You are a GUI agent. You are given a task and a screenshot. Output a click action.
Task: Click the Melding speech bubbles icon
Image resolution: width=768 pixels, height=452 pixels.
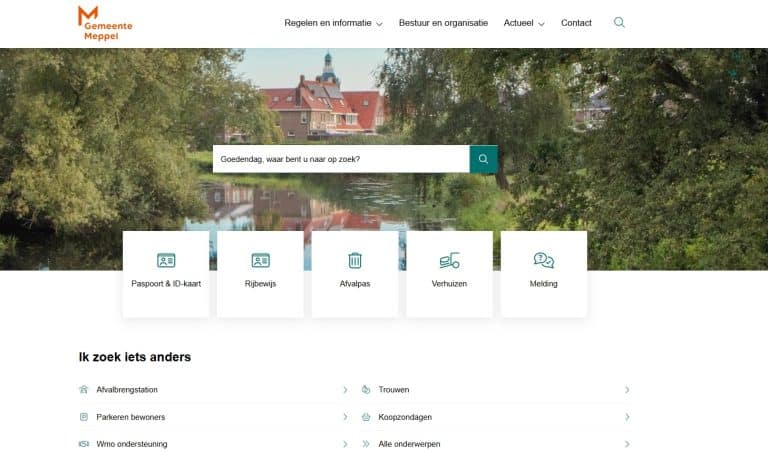544,260
